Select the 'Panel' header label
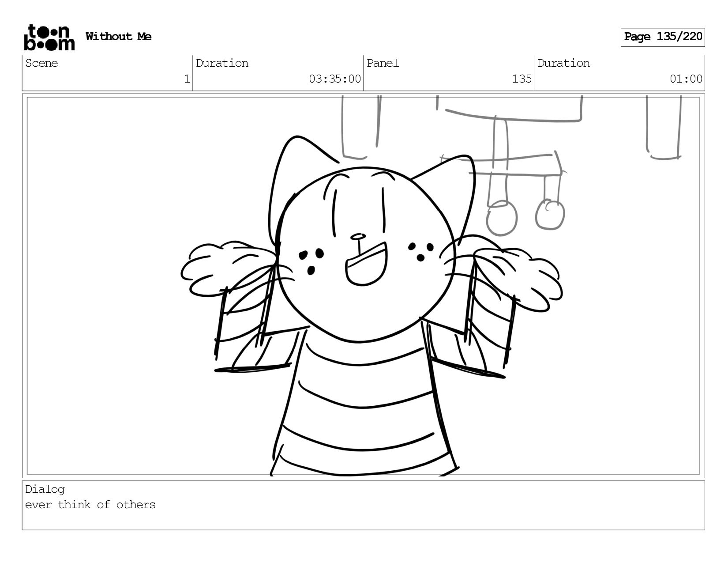The width and height of the screenshot is (728, 563). point(383,63)
